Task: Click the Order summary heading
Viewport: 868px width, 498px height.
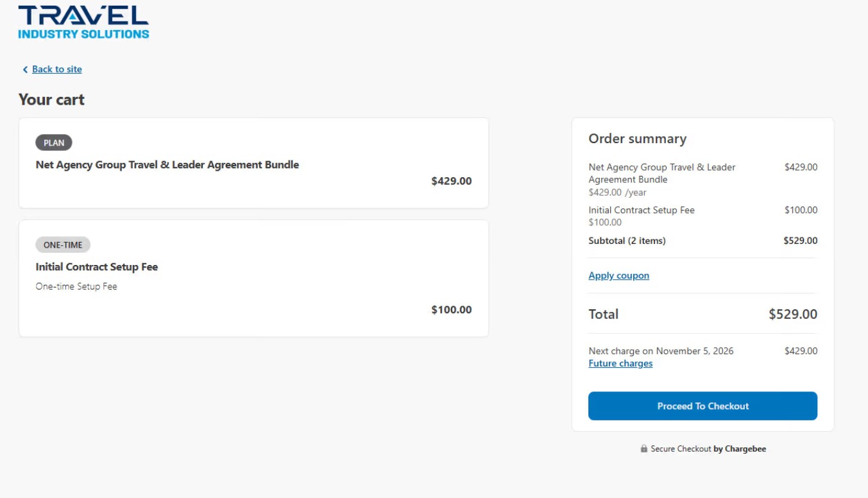Action: click(637, 139)
